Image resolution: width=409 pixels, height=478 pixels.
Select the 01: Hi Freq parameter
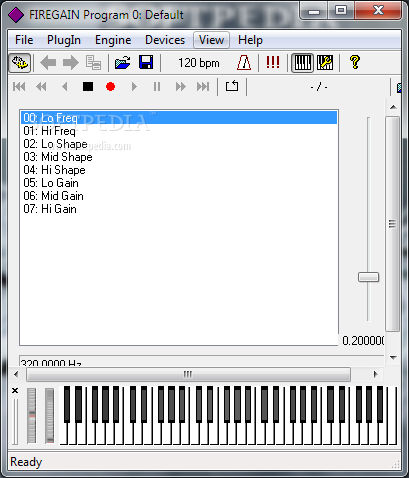179,131
